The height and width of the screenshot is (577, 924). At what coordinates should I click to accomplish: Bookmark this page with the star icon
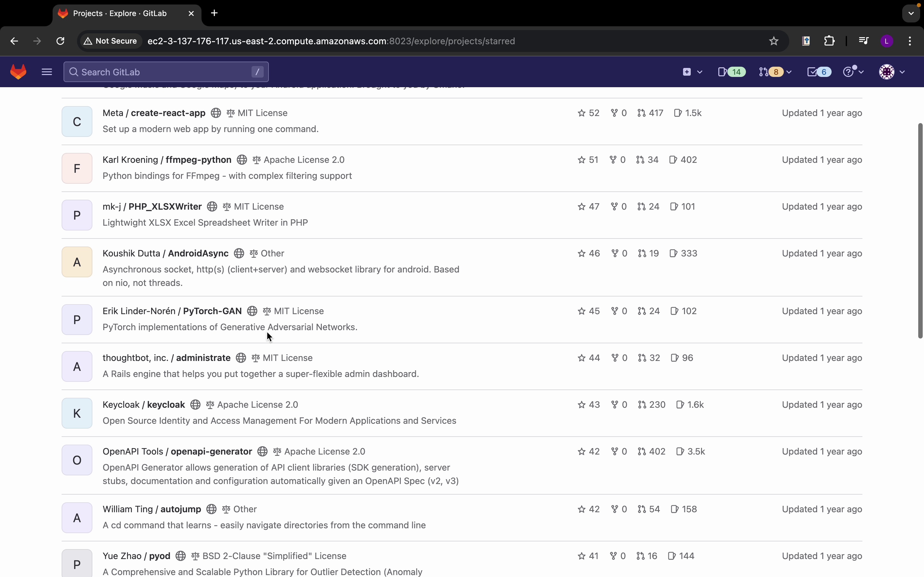pos(774,41)
